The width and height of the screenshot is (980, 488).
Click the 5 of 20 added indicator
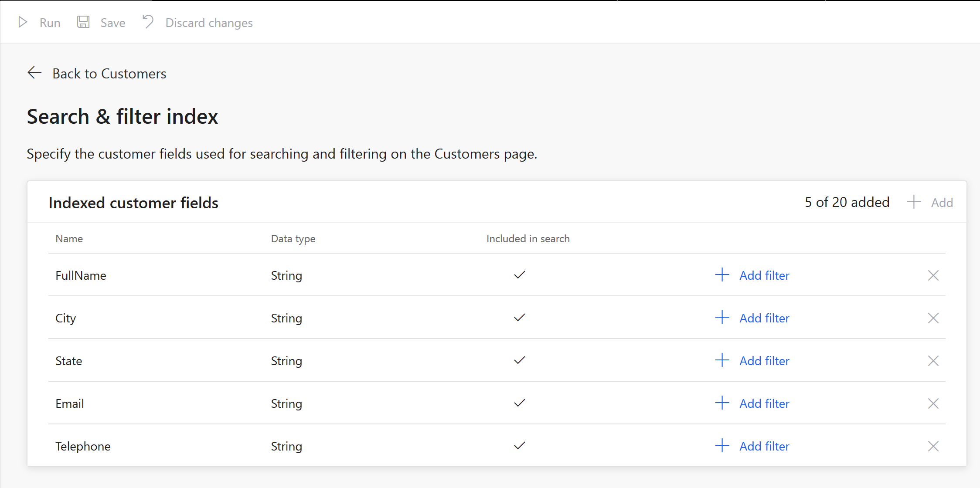coord(847,202)
